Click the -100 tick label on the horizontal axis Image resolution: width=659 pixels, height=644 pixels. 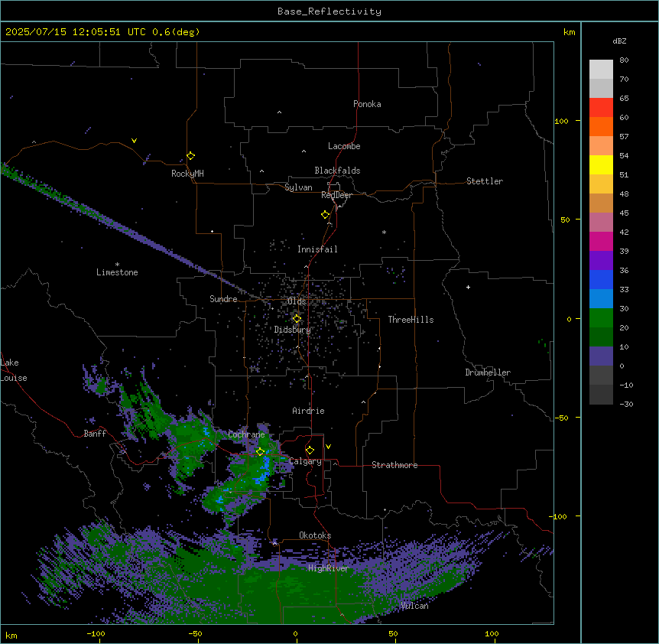(96, 633)
